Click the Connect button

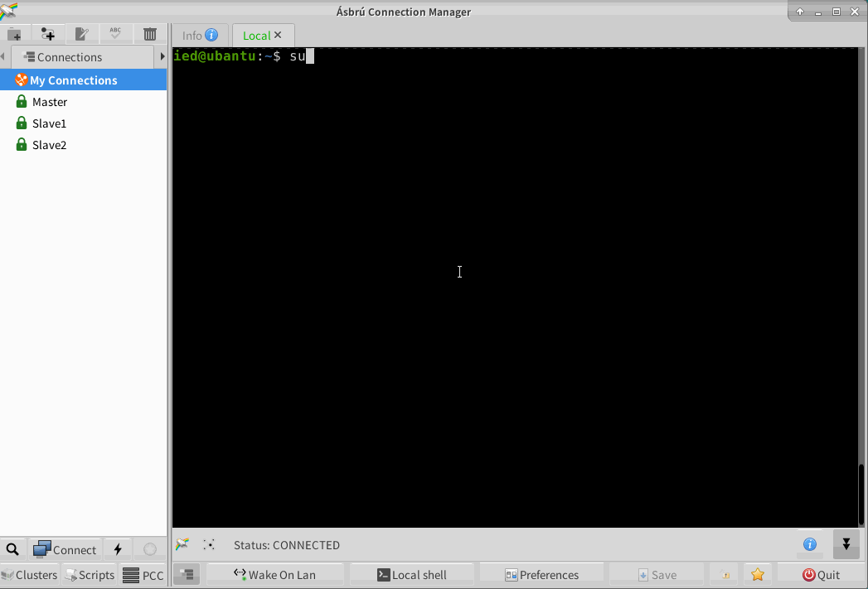click(65, 549)
